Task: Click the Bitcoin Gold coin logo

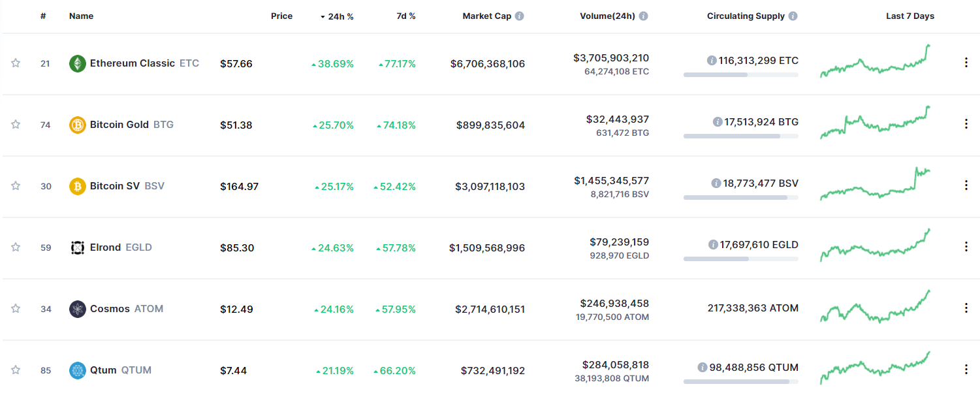Action: (78, 125)
